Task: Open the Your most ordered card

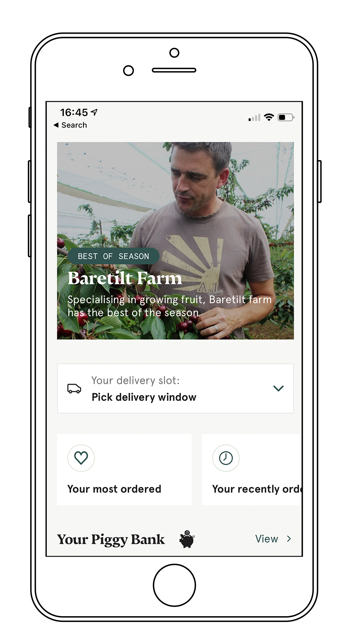Action: (x=124, y=470)
